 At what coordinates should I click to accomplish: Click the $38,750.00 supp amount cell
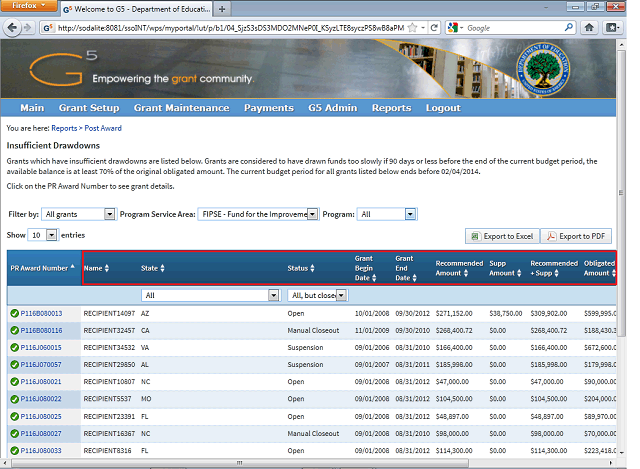506,313
